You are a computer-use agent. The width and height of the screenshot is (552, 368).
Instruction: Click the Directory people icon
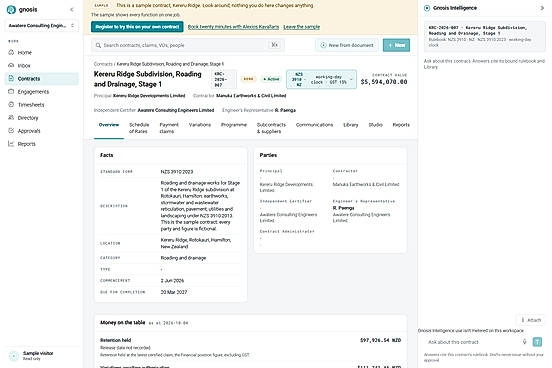click(x=11, y=117)
